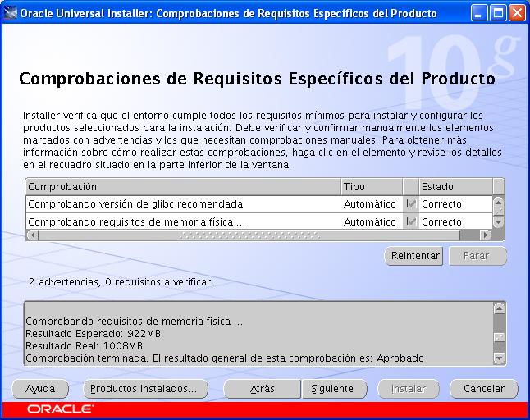
Task: Toggle checkbox for memoria física check
Action: pyautogui.click(x=411, y=221)
